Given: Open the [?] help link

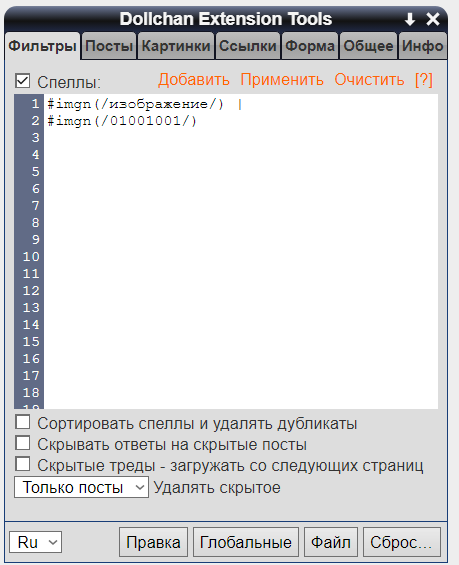Looking at the screenshot, I should (424, 79).
